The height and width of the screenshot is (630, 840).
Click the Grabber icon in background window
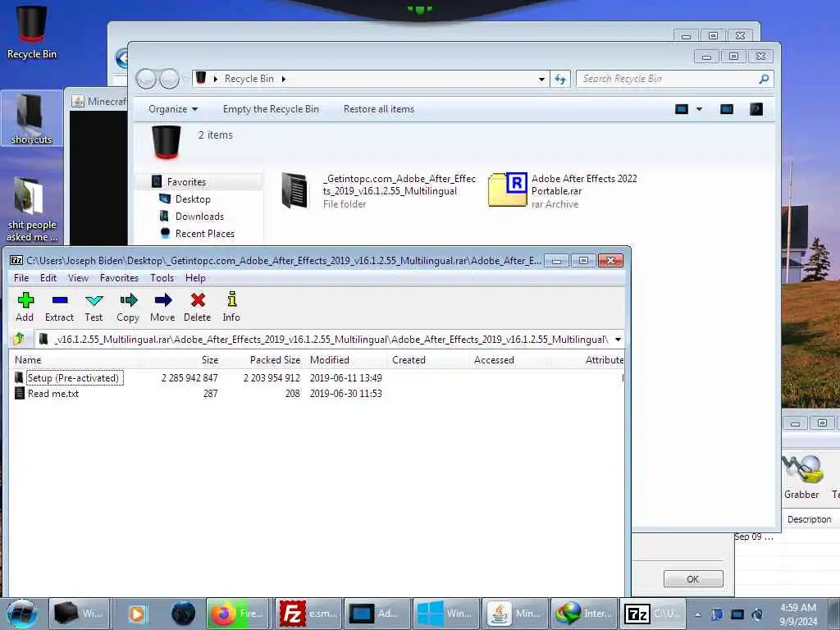[x=801, y=477]
